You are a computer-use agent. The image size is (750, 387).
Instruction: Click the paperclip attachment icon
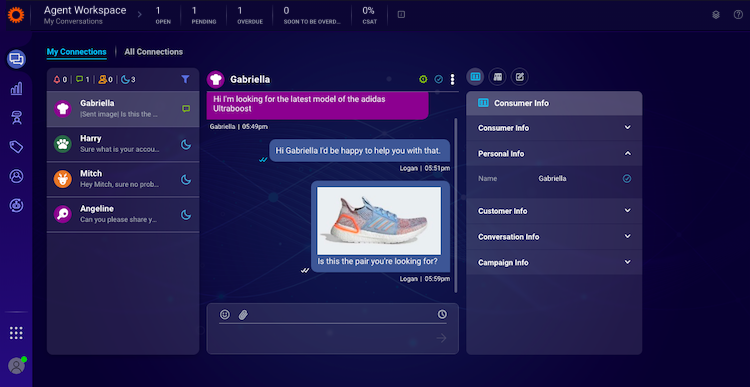click(243, 314)
